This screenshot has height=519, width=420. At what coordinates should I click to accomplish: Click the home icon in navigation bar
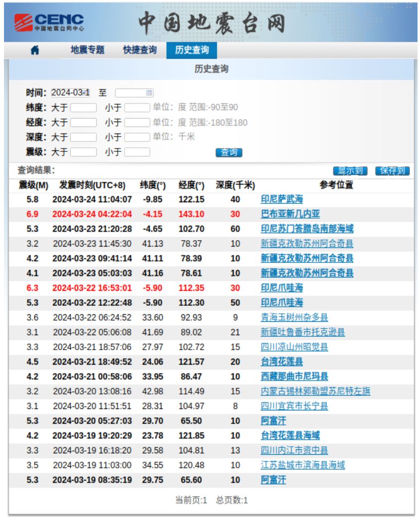point(35,50)
